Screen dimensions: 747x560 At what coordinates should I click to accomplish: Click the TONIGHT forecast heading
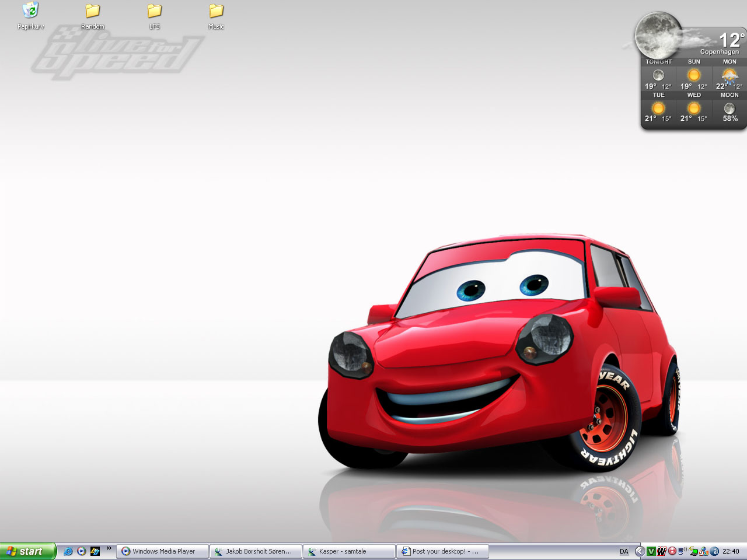tap(659, 62)
